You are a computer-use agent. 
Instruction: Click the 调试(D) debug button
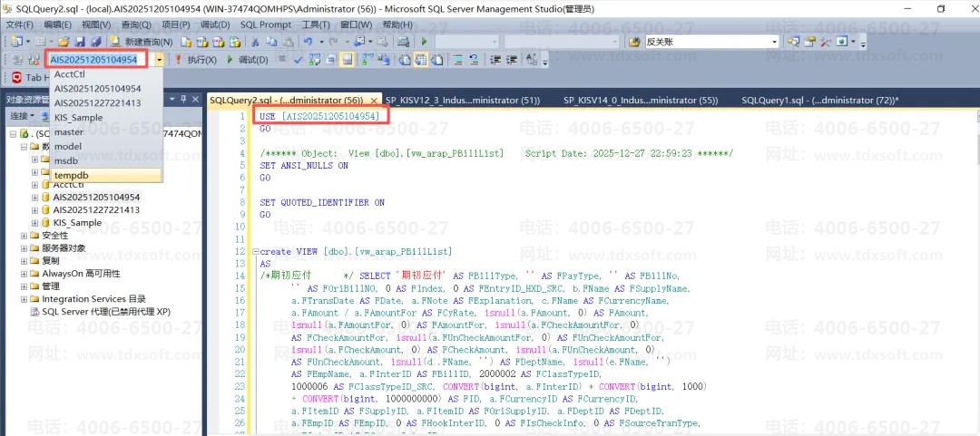[247, 59]
